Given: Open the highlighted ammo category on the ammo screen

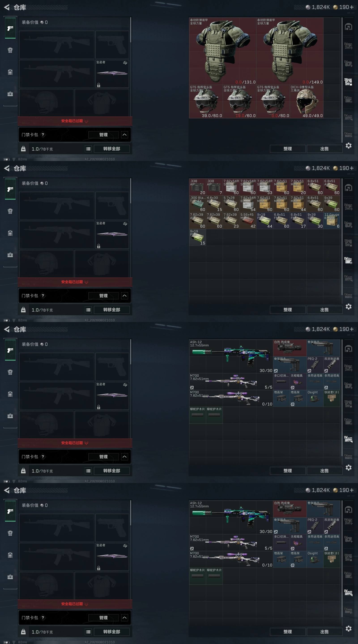Looking at the screenshot, I should (348, 261).
